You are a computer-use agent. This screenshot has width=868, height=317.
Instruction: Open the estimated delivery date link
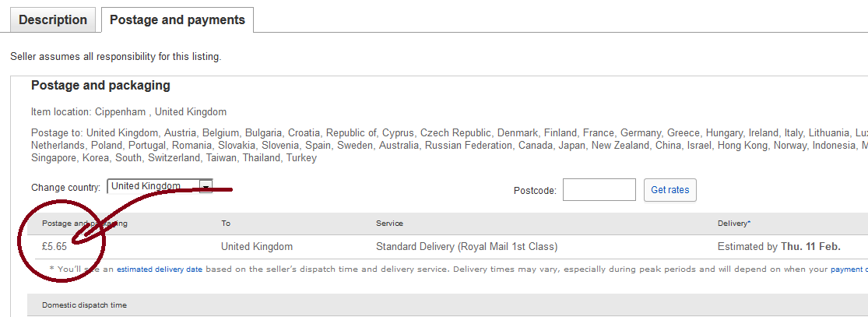[160, 270]
